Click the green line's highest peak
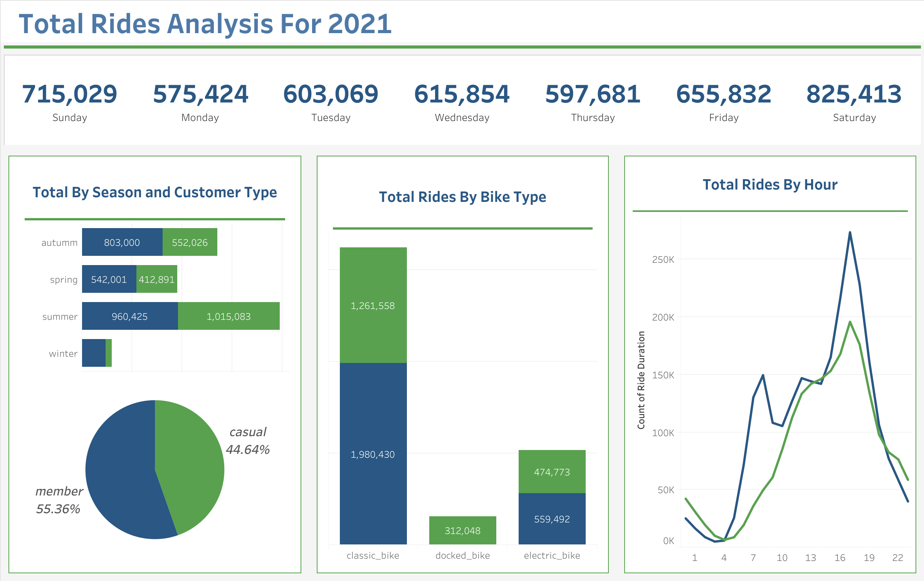Image resolution: width=924 pixels, height=581 pixels. click(850, 322)
